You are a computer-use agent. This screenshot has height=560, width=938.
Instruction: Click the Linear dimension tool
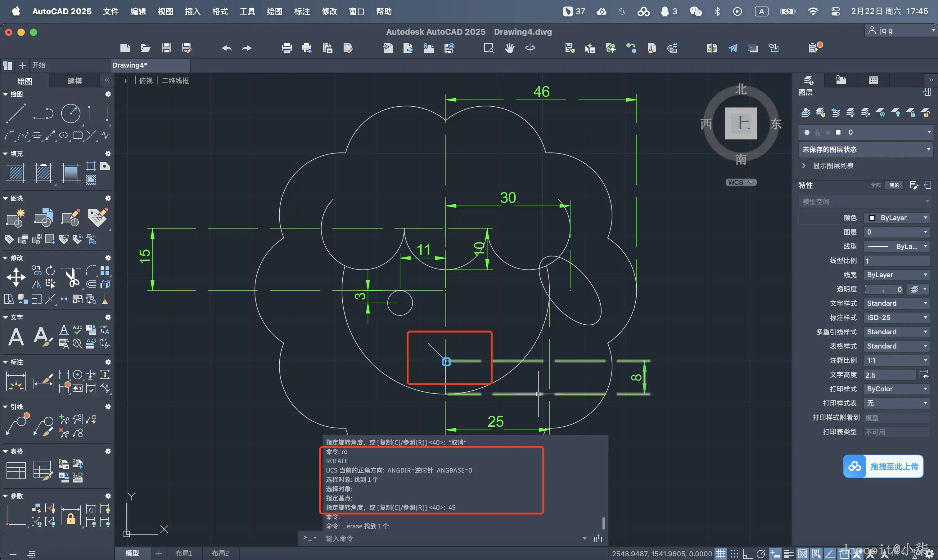[16, 380]
